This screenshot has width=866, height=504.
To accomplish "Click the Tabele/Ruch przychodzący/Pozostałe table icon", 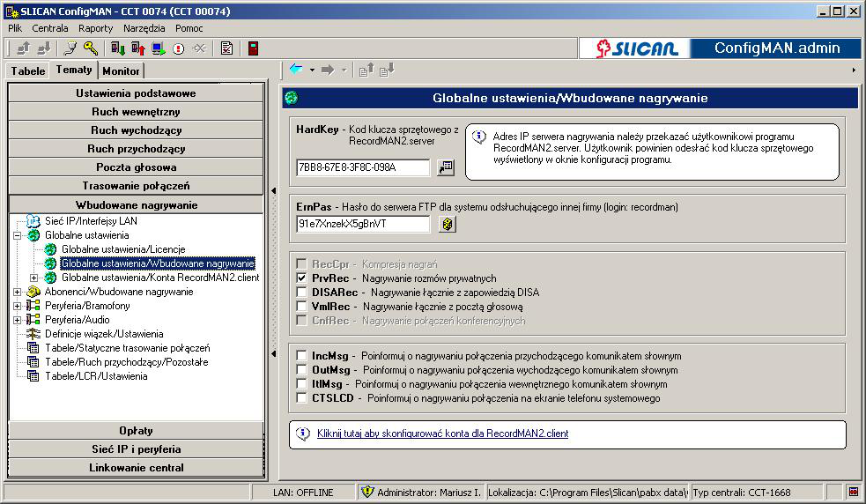I will 33,362.
